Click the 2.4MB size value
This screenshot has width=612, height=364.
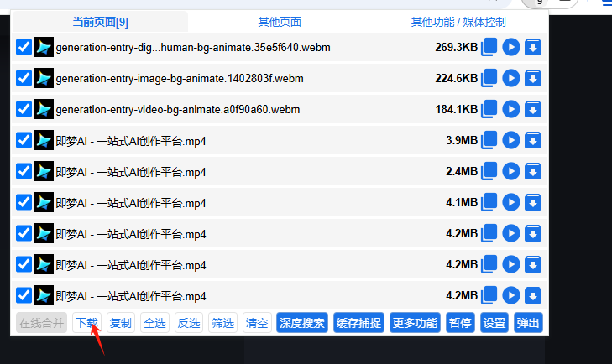[x=462, y=171]
